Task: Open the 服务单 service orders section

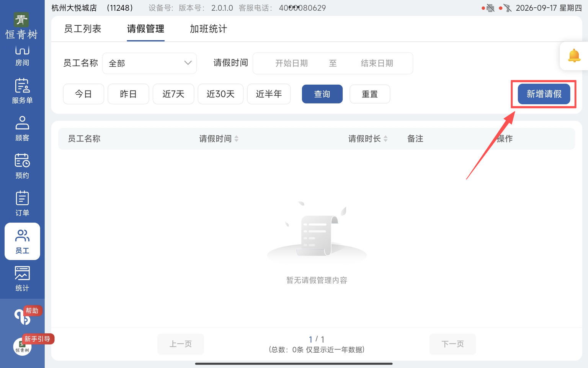Action: (x=22, y=91)
